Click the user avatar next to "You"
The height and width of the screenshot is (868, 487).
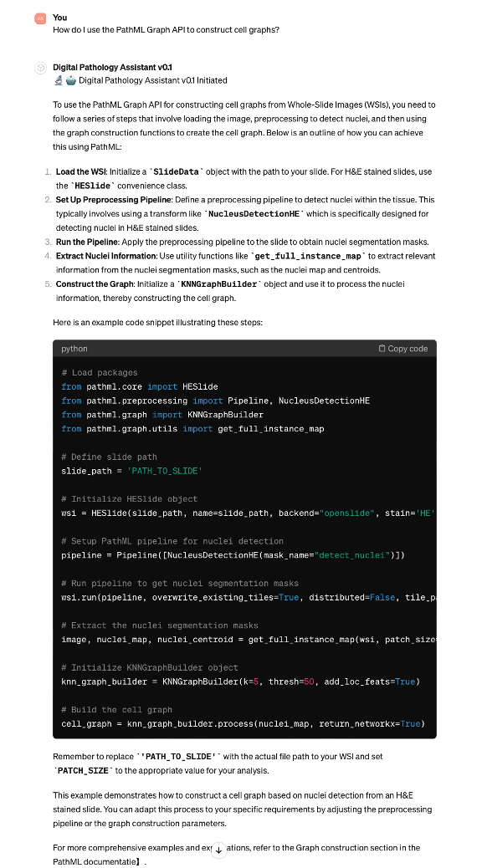(40, 18)
